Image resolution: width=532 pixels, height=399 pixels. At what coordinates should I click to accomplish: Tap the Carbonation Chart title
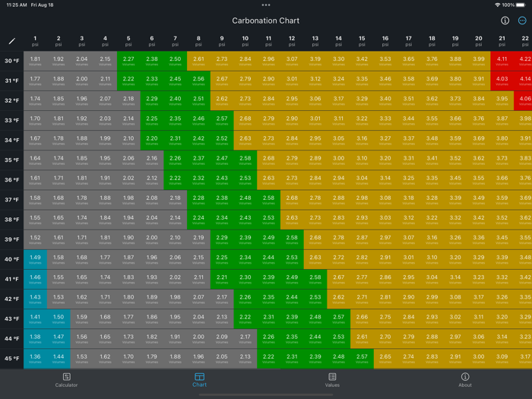click(266, 21)
